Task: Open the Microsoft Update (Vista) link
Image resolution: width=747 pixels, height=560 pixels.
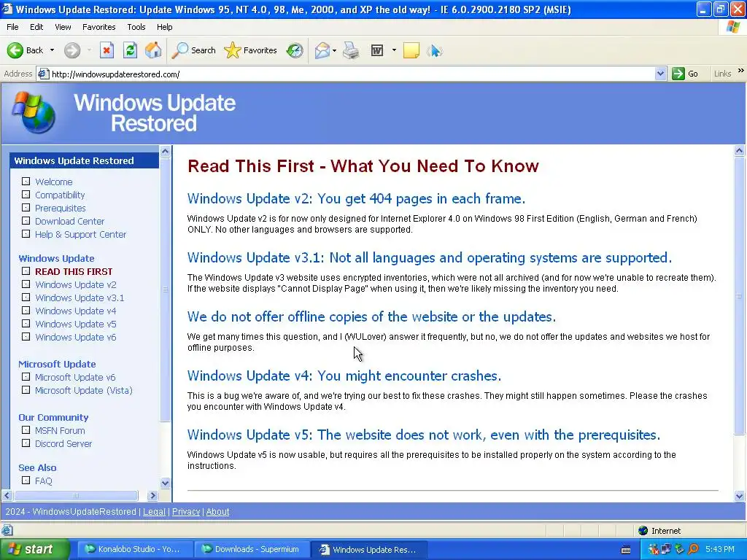Action: pos(83,391)
